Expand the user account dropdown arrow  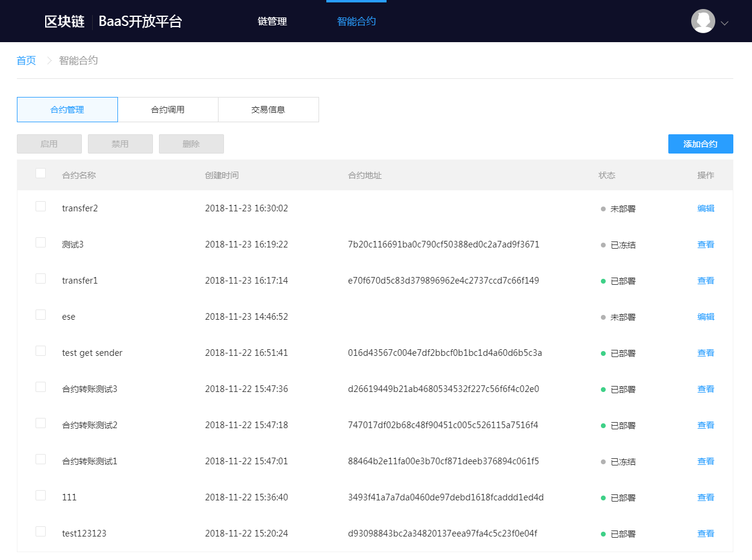724,23
